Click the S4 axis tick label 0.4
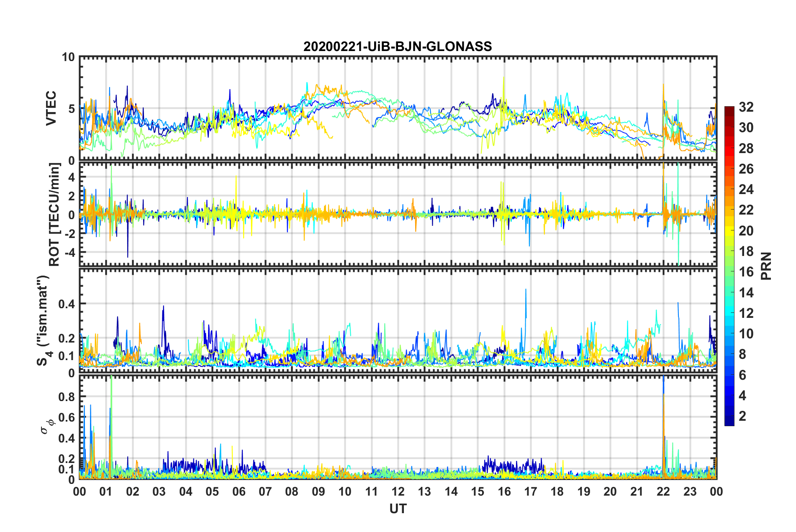The image size is (796, 532). pyautogui.click(x=67, y=304)
